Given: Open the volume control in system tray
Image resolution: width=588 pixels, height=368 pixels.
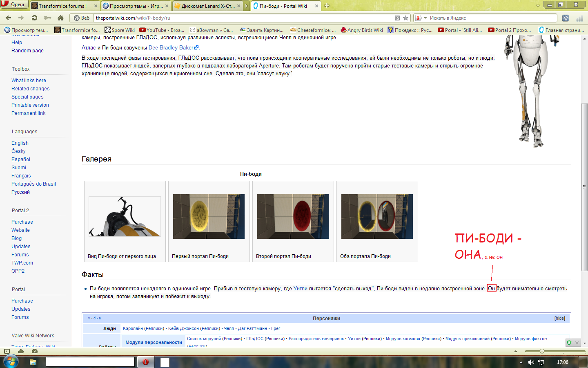Looking at the screenshot, I should pos(531,362).
